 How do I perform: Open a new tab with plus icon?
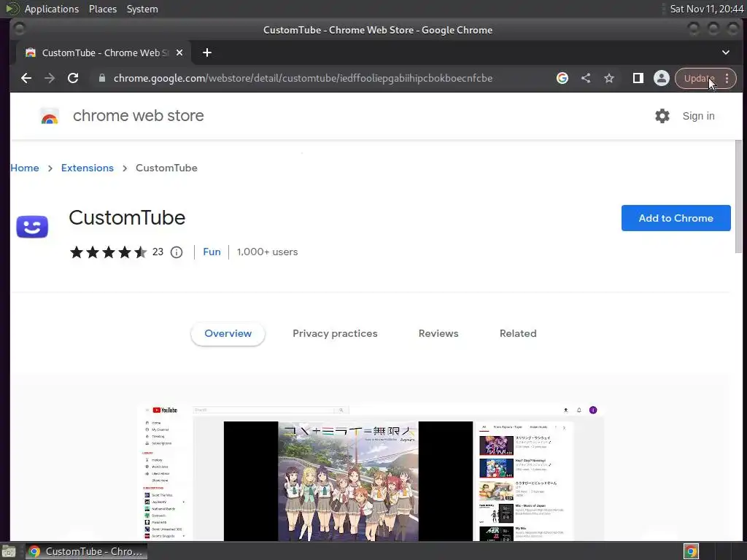pyautogui.click(x=206, y=52)
